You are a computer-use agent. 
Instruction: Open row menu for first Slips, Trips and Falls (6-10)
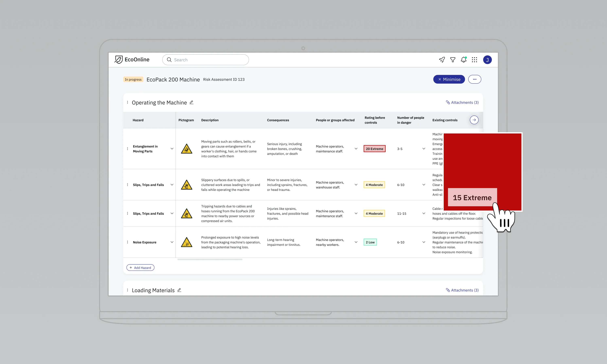(127, 185)
